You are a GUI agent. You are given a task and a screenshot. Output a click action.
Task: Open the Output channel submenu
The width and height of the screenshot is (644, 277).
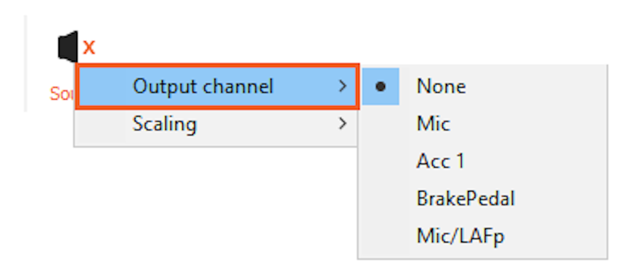coord(217,86)
